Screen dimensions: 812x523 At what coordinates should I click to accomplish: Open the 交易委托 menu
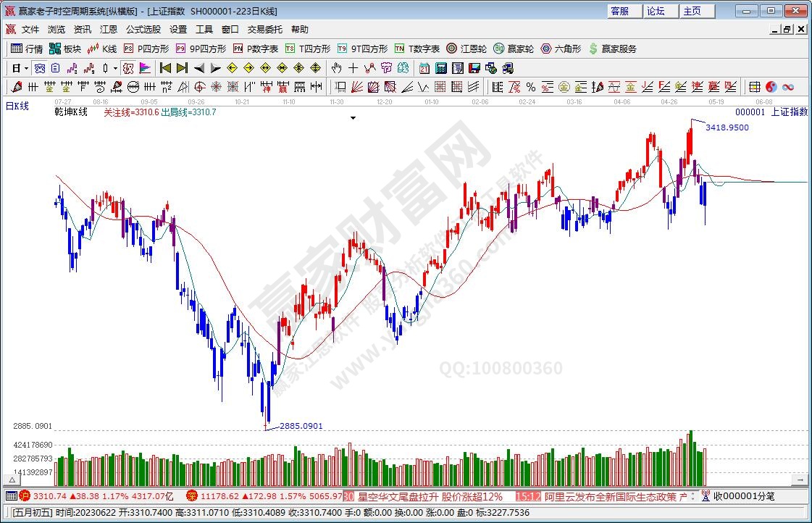coord(264,30)
